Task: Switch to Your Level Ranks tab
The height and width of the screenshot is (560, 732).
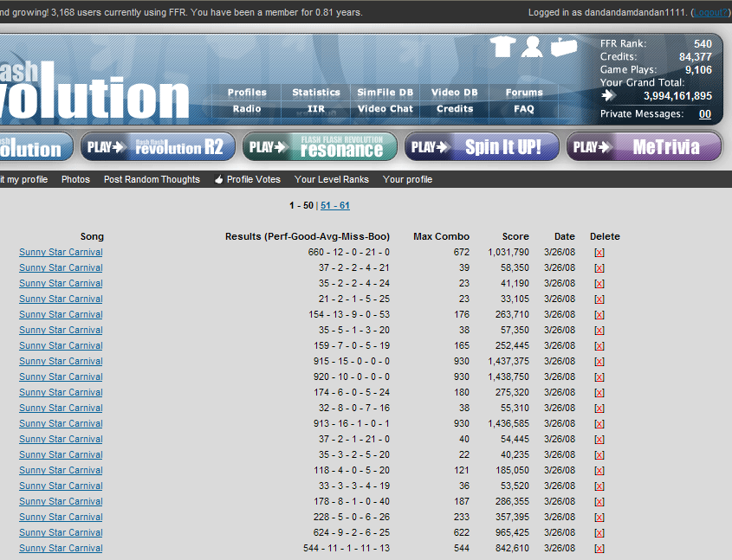Action: coord(332,180)
